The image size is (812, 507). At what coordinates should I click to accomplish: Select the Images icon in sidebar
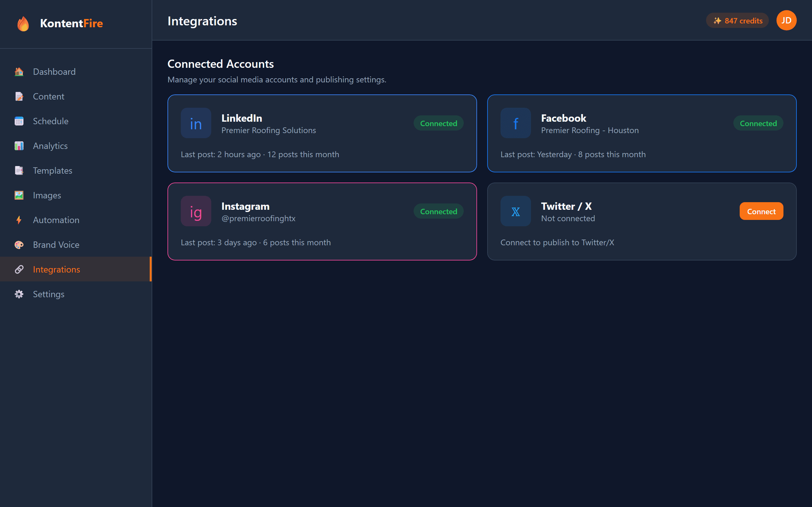point(19,195)
